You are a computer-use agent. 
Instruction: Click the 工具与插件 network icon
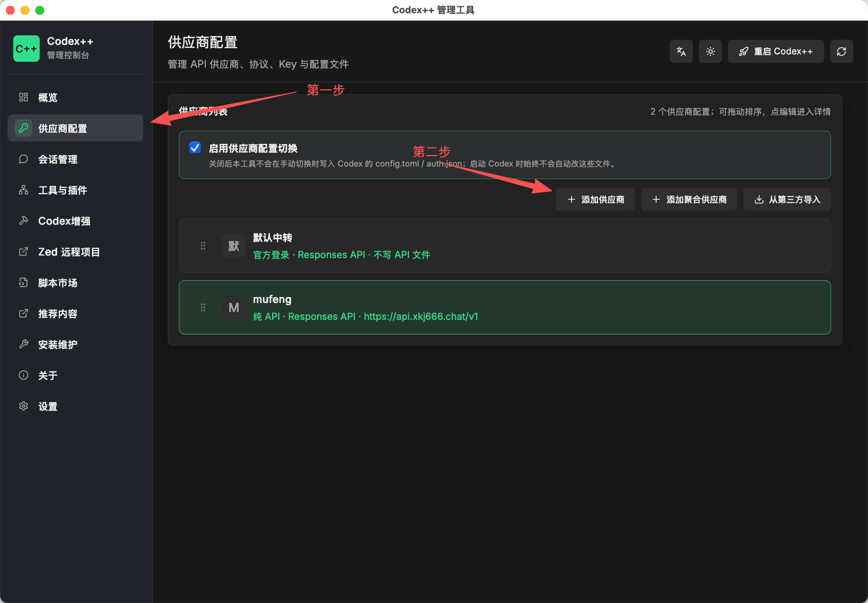tap(24, 190)
